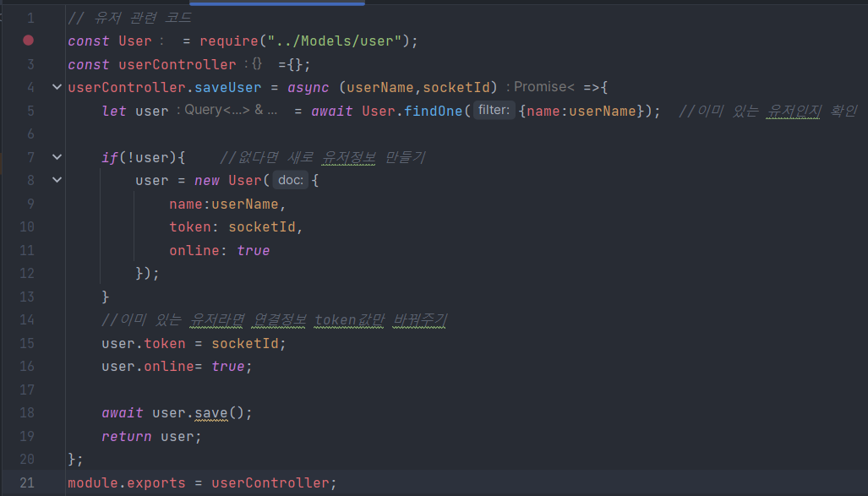Image resolution: width=868 pixels, height=496 pixels.
Task: Click the comment '// 유저 관련 코드'
Action: 129,18
